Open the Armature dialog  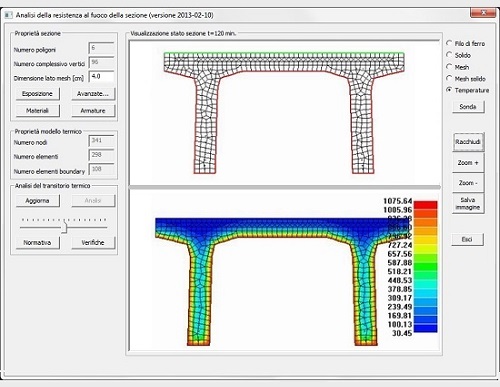point(93,111)
